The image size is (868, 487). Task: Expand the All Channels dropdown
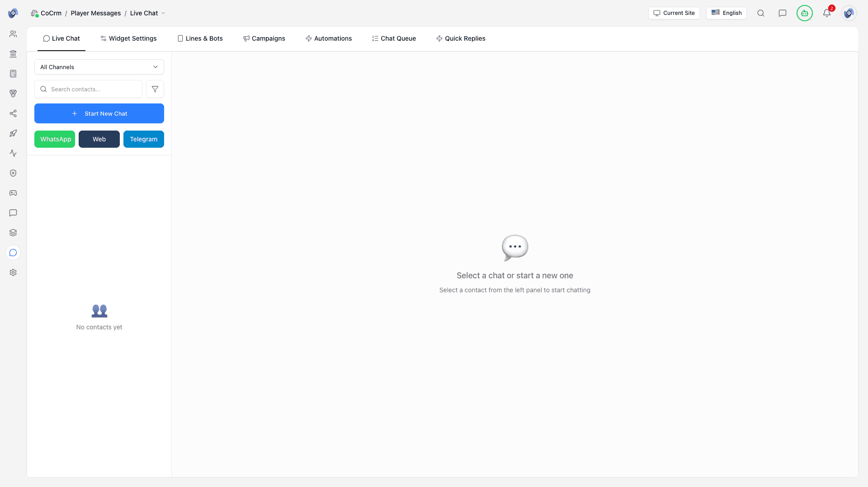99,67
